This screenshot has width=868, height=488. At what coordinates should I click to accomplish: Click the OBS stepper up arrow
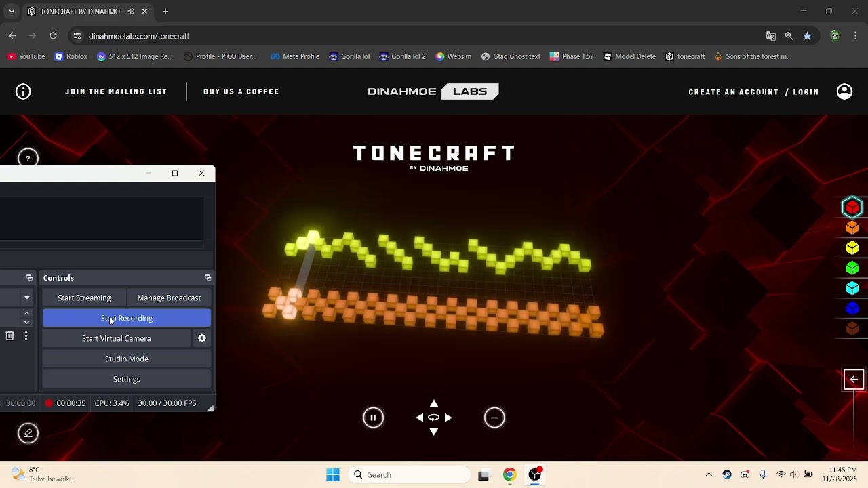(27, 313)
